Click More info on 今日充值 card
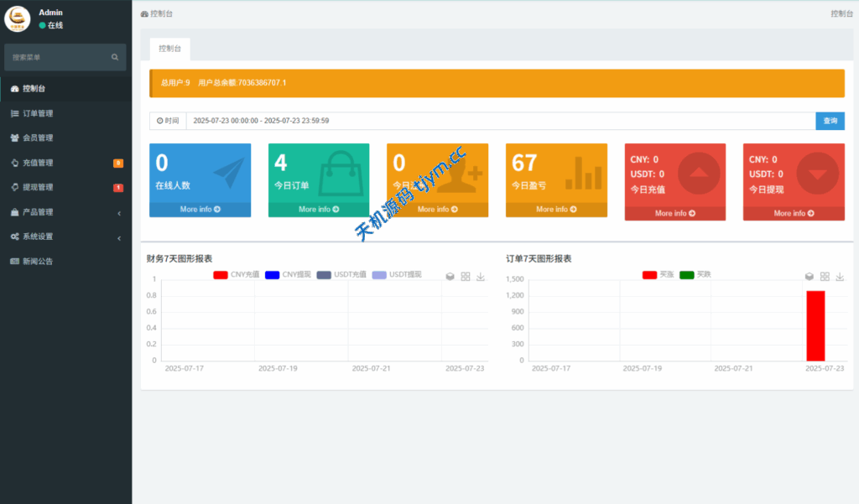859x504 pixels. tap(674, 213)
